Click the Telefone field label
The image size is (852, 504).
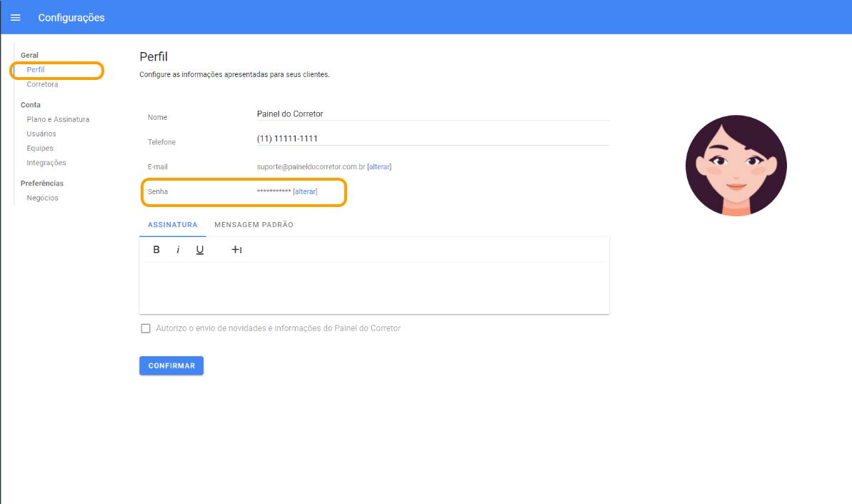point(161,142)
